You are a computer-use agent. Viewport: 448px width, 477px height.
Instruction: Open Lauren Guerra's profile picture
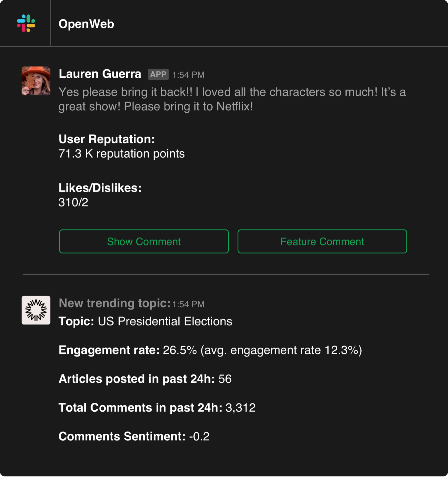pos(36,81)
